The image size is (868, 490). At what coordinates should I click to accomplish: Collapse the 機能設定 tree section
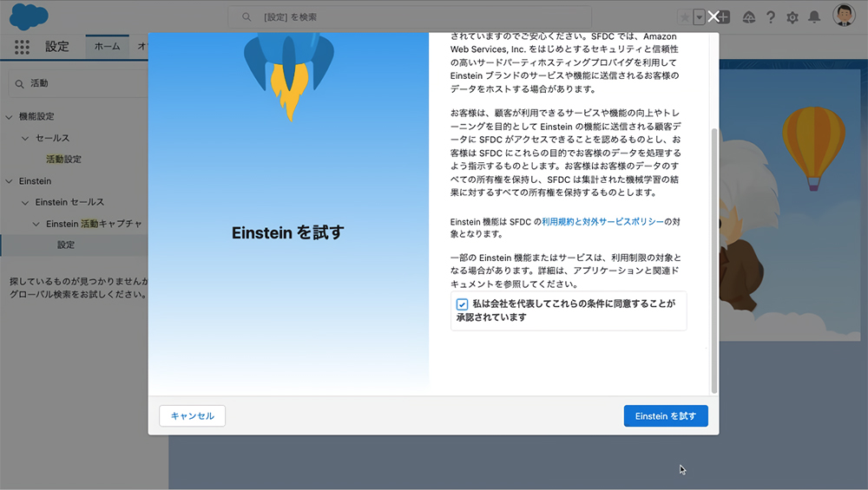9,117
